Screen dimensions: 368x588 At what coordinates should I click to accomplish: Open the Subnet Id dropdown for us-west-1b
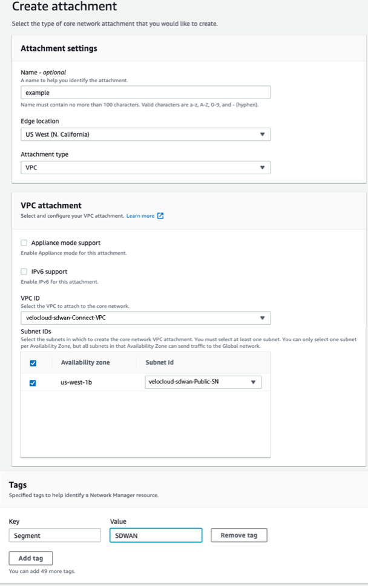coord(203,382)
